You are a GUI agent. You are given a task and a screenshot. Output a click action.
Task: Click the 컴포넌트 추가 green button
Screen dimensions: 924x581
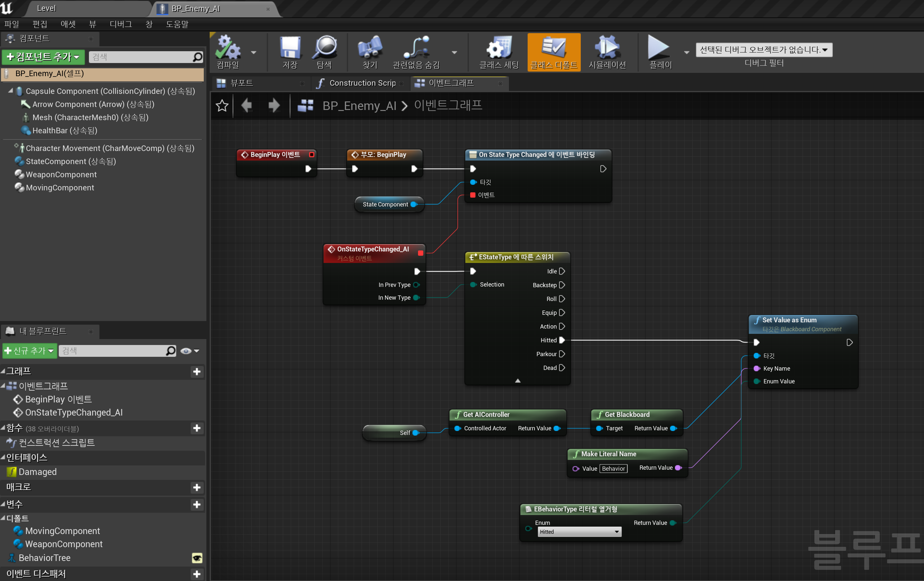[x=43, y=57]
